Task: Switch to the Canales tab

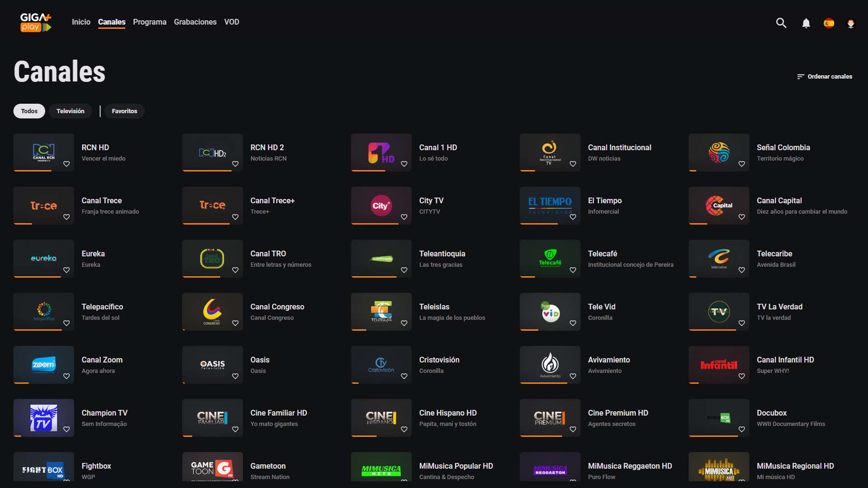Action: [x=111, y=22]
